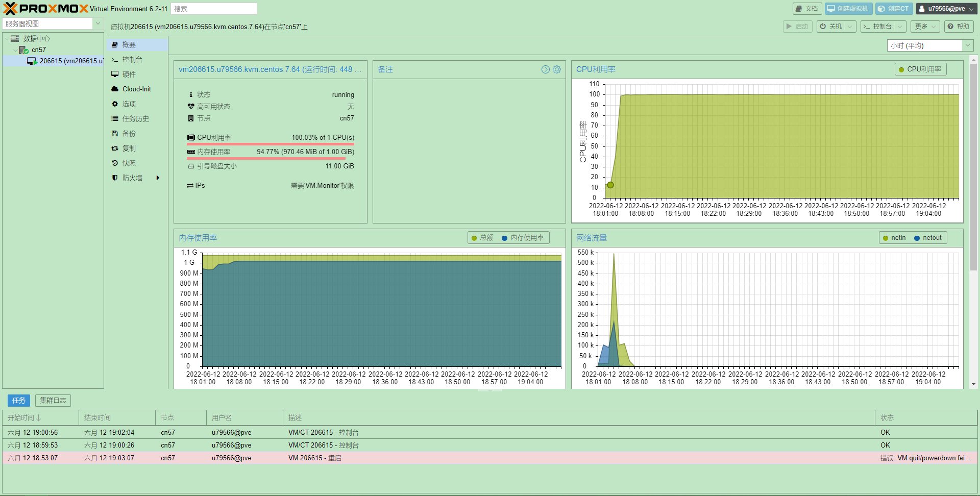Screen dimensions: 980x496
Task: Click the Proxmox logo
Action: coord(46,9)
